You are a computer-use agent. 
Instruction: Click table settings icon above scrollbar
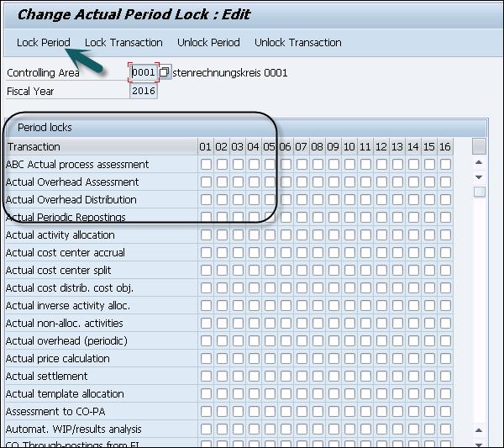pos(479,146)
